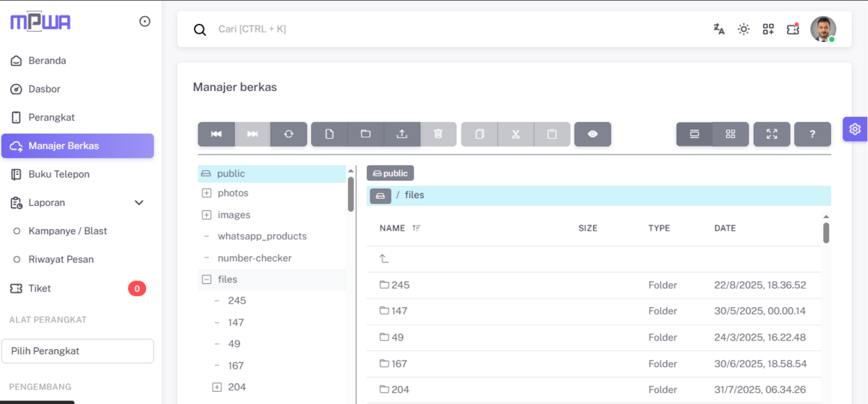Open the shortcuts grid icon in header
The height and width of the screenshot is (404, 868).
coord(768,30)
